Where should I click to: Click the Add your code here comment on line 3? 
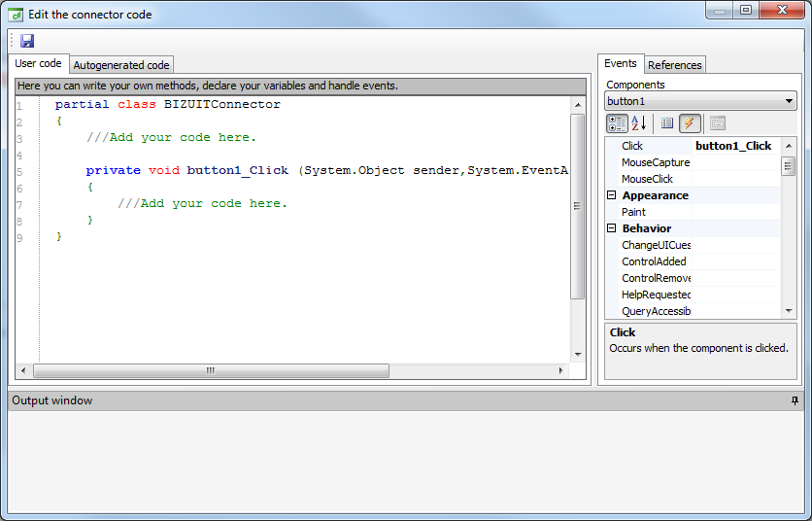(x=171, y=137)
